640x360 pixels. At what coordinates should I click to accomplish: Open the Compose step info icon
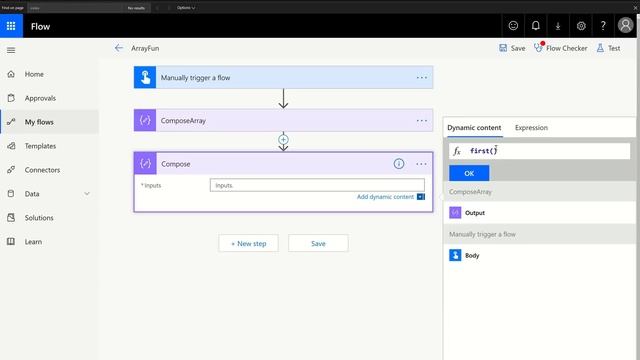pos(399,164)
